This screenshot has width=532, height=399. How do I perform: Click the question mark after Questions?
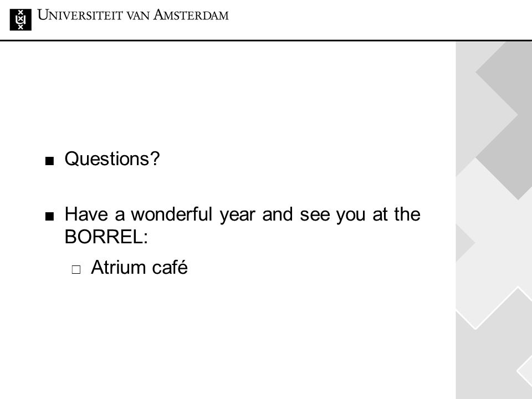tap(155, 158)
